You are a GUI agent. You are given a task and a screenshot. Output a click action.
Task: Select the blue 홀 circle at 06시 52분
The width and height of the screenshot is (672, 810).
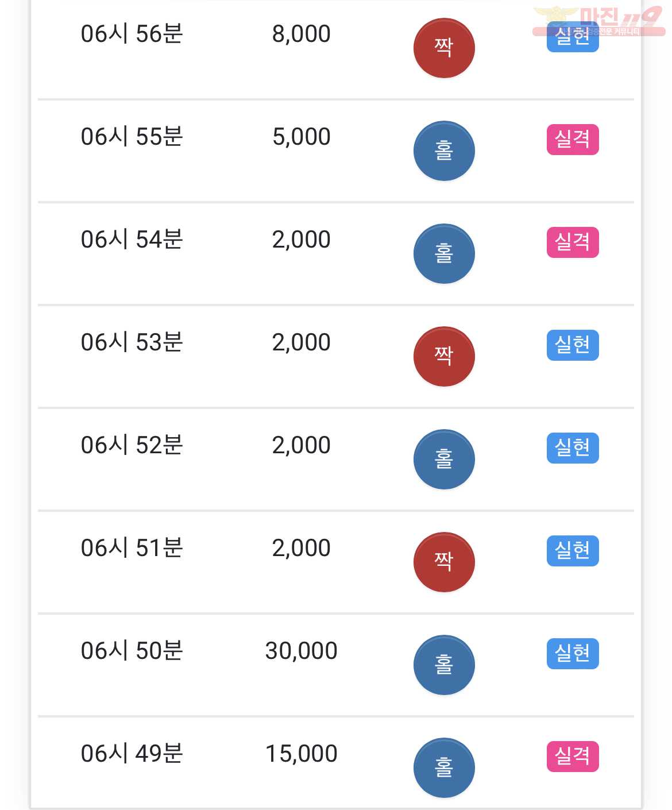click(444, 460)
